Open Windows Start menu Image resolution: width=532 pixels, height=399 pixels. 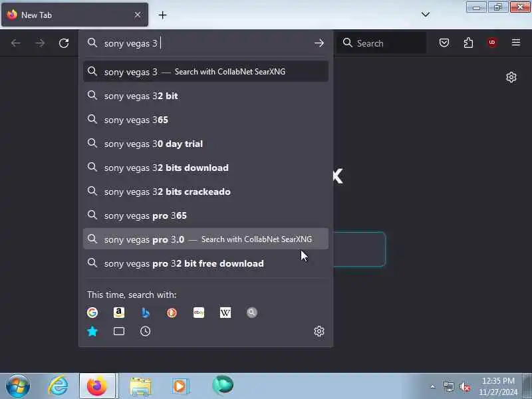tap(18, 386)
